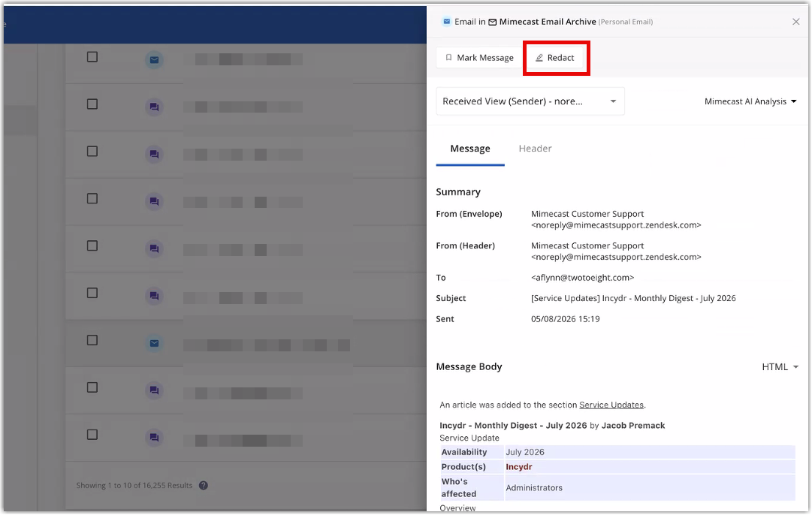Click the From (Header) noreply email address
Image resolution: width=812 pixels, height=515 pixels.
pyautogui.click(x=616, y=257)
